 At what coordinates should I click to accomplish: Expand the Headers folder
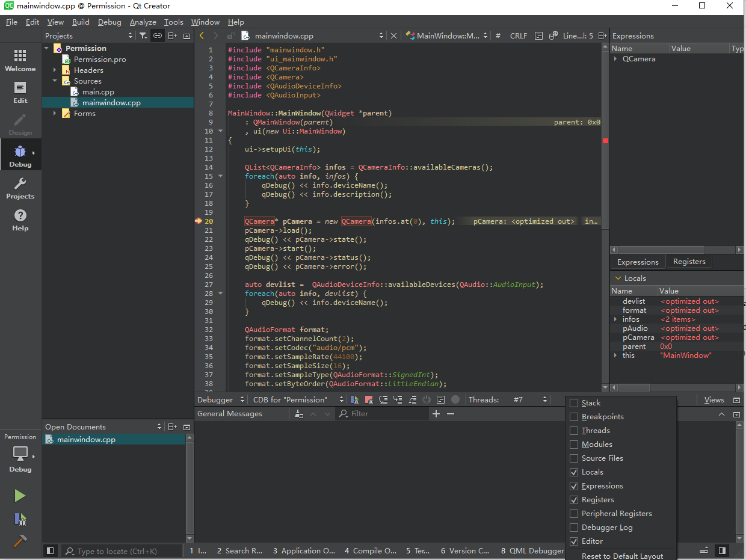coord(55,70)
